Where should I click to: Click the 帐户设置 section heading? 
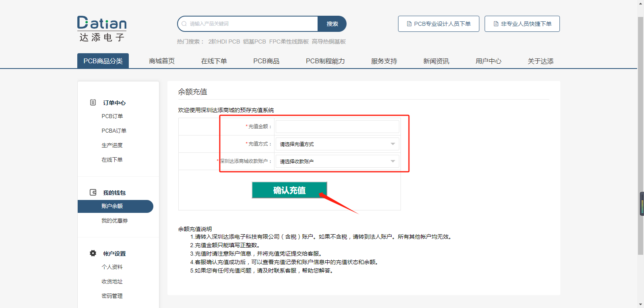pos(114,254)
